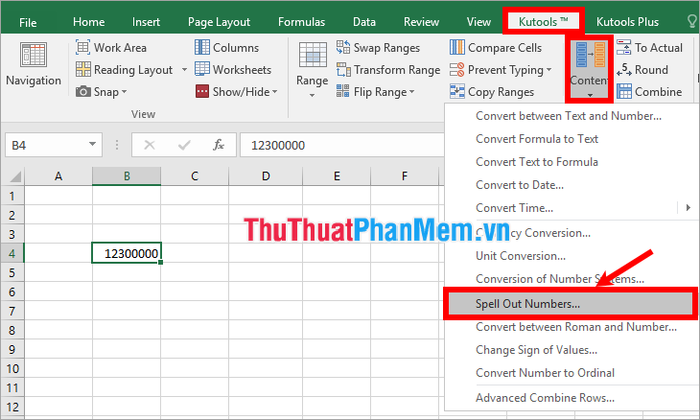Switch to the Kutools tab
Screen dimensions: 700x420
click(x=543, y=21)
